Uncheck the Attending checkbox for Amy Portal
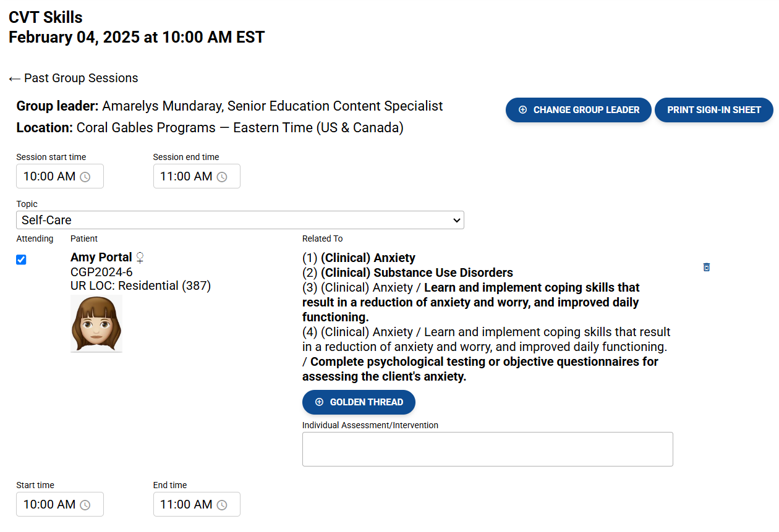The width and height of the screenshot is (779, 532). click(21, 260)
